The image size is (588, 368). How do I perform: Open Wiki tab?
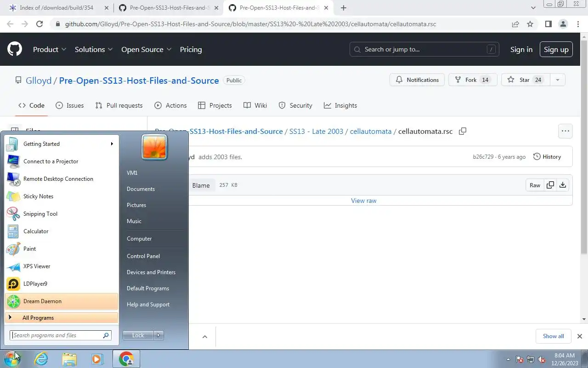[x=255, y=105]
